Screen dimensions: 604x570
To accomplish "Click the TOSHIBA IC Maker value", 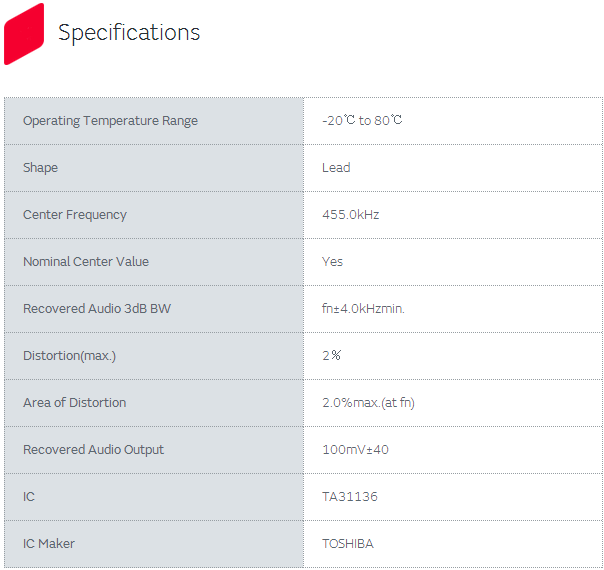I will 348,544.
